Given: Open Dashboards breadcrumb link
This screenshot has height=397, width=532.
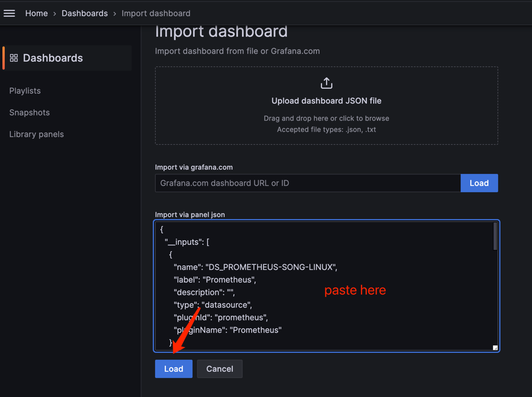Looking at the screenshot, I should coord(85,13).
